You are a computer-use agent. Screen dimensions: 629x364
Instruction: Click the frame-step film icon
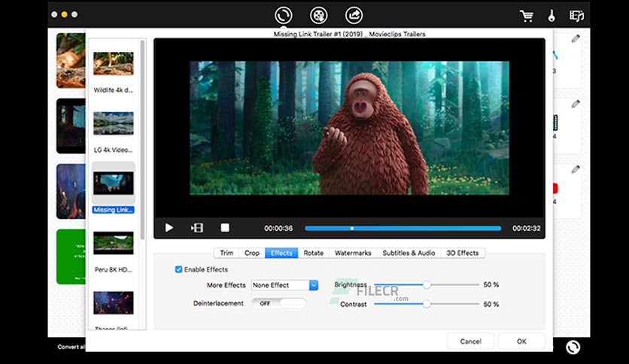point(197,228)
